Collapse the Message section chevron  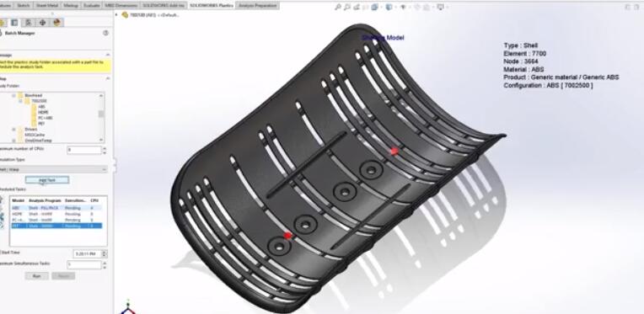point(108,55)
